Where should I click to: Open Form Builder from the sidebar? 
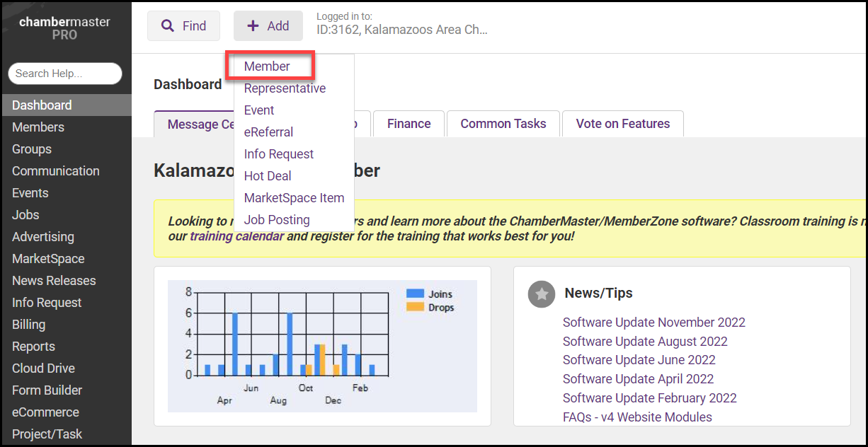coord(47,390)
